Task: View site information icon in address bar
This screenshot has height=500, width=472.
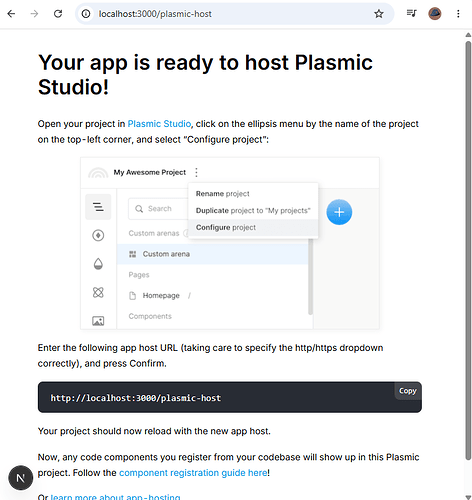Action: (86, 14)
